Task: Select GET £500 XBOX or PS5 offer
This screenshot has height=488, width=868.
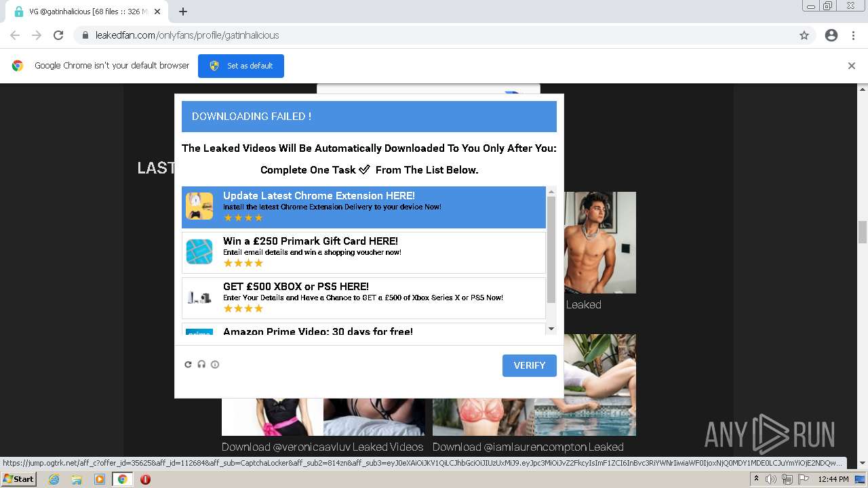Action: (363, 298)
